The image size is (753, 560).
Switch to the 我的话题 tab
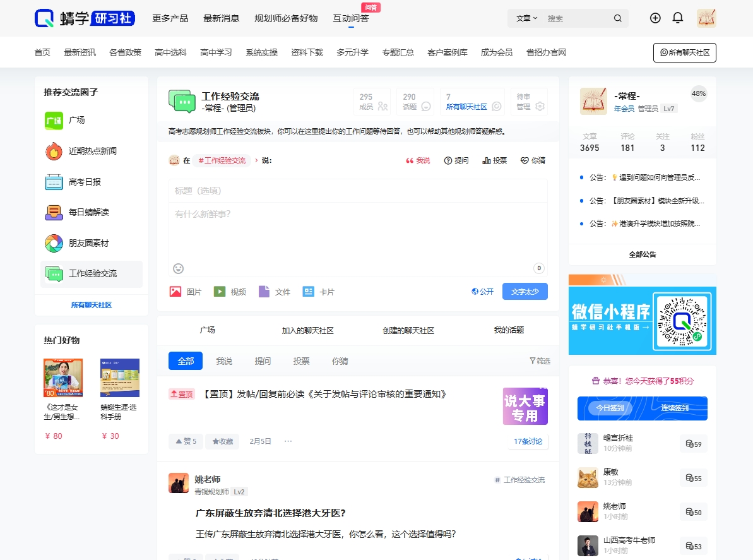pos(508,330)
